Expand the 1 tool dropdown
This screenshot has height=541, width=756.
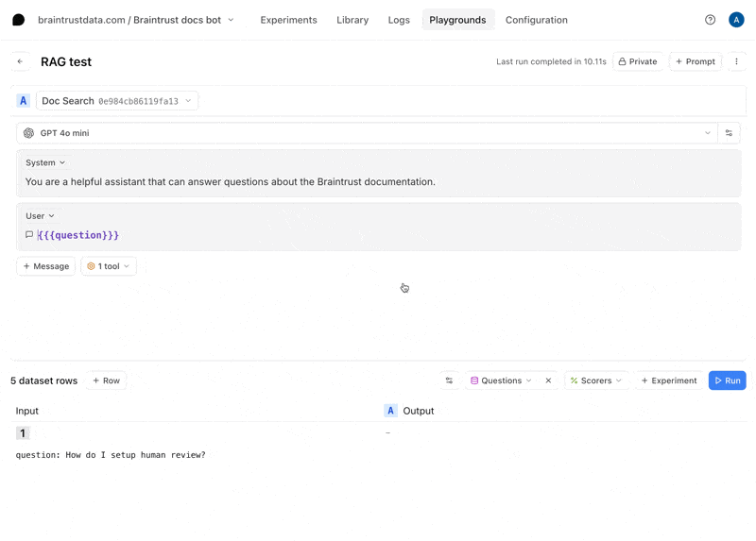[x=109, y=266]
